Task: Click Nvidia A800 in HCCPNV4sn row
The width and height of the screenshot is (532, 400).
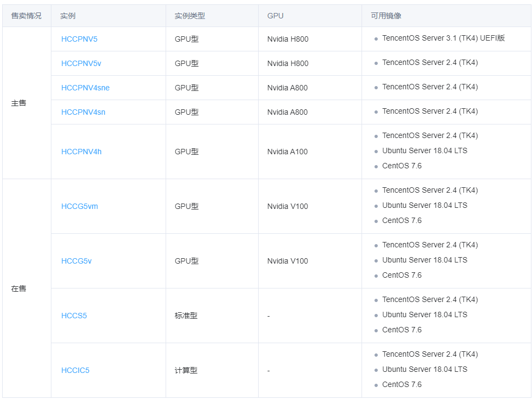Action: (287, 112)
